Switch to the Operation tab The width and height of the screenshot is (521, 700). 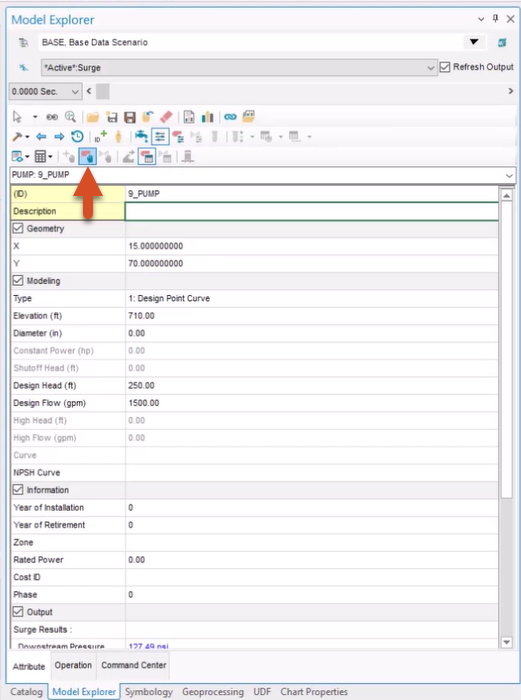[x=73, y=665]
